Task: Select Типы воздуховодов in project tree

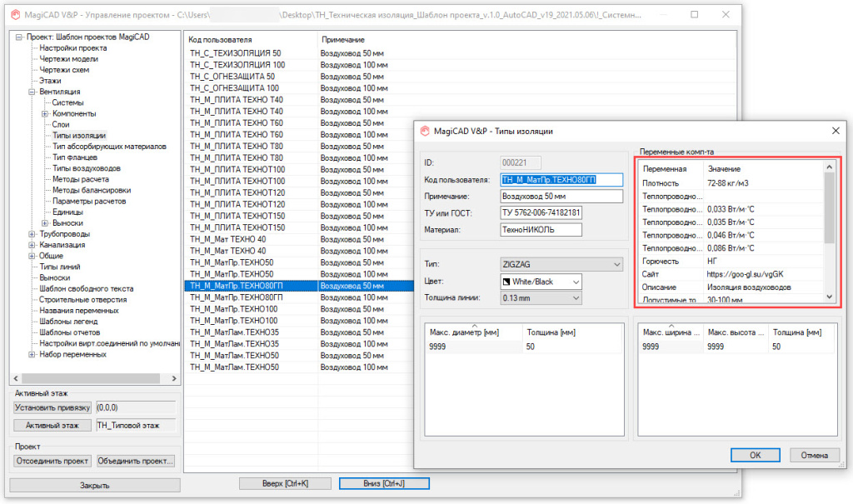Action: [x=86, y=168]
